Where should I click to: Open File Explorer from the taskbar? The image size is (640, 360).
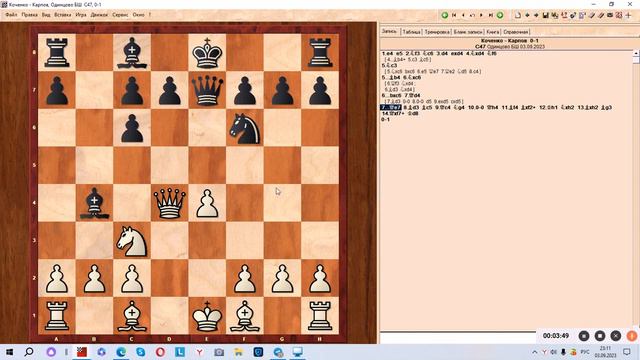pyautogui.click(x=238, y=352)
